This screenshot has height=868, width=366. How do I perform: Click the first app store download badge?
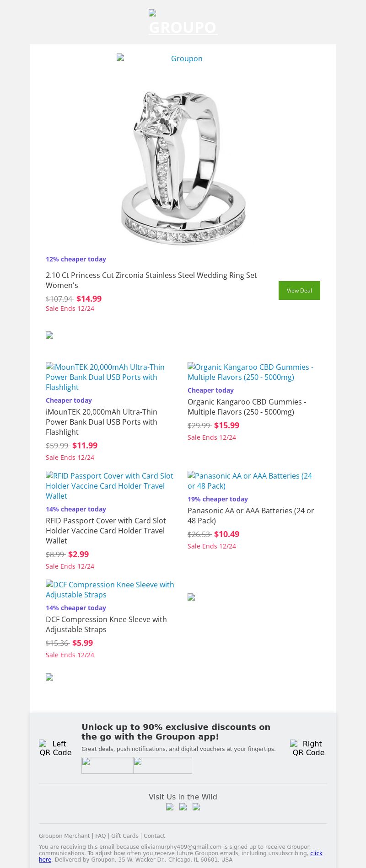pos(107,765)
